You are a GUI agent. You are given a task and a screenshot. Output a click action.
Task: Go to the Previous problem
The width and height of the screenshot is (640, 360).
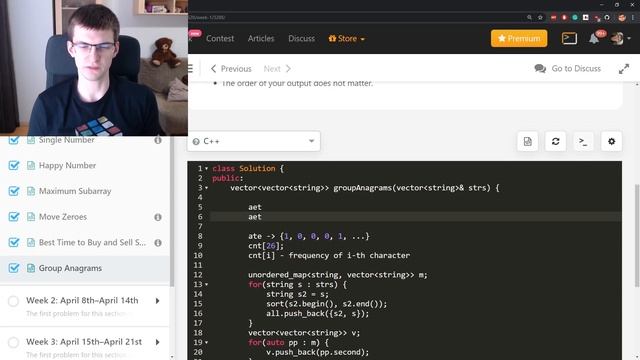click(231, 69)
